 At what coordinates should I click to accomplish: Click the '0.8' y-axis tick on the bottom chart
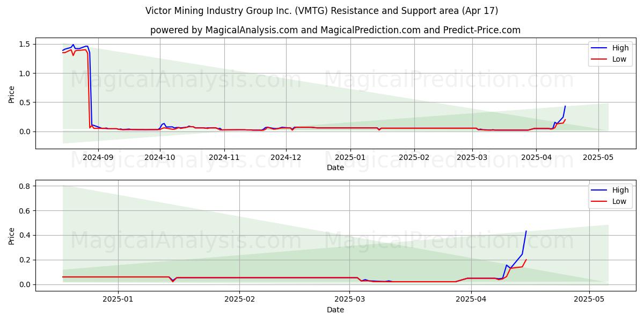(26, 186)
